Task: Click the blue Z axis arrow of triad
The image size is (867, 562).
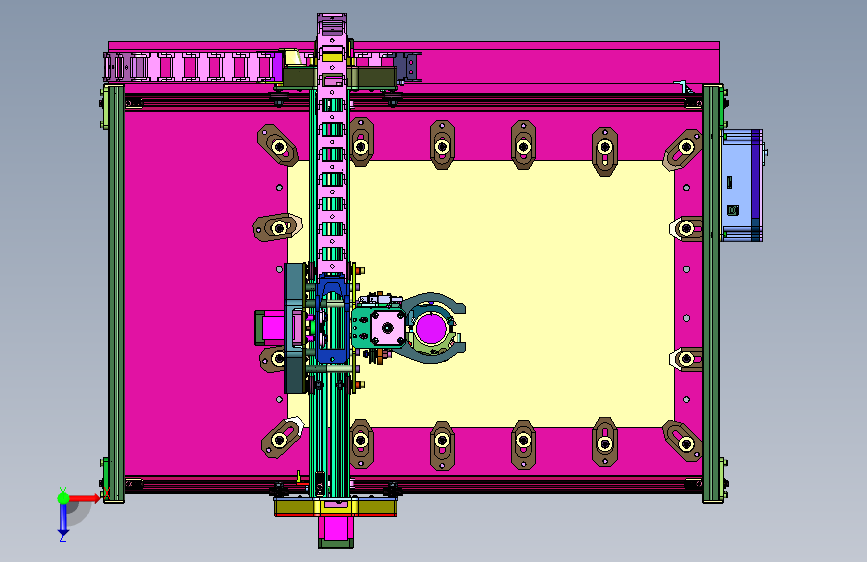Action: point(63,520)
